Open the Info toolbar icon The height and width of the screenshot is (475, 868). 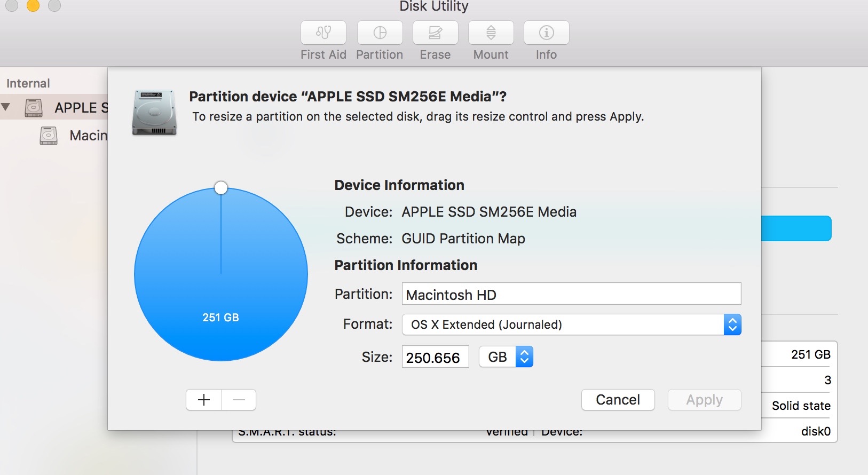[546, 33]
